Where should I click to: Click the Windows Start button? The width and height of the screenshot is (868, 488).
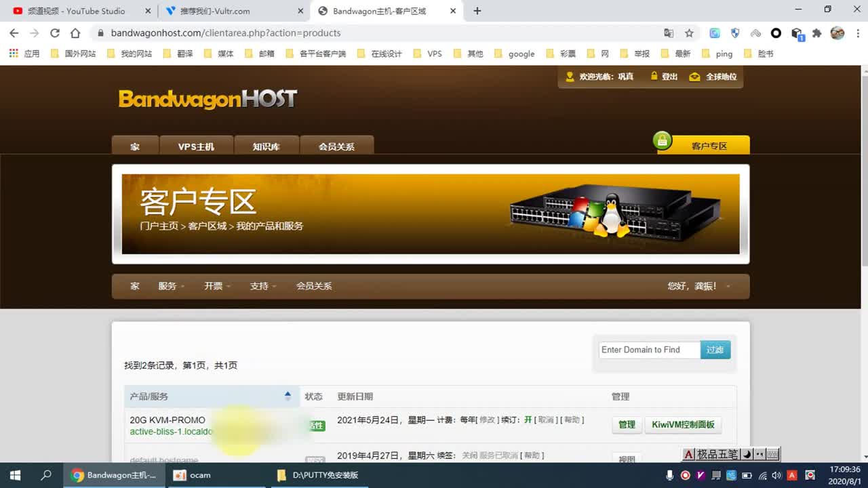(x=15, y=475)
